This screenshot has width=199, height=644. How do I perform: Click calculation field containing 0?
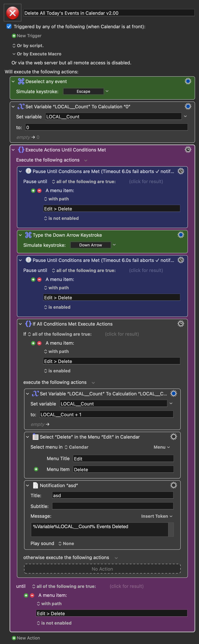click(x=106, y=127)
